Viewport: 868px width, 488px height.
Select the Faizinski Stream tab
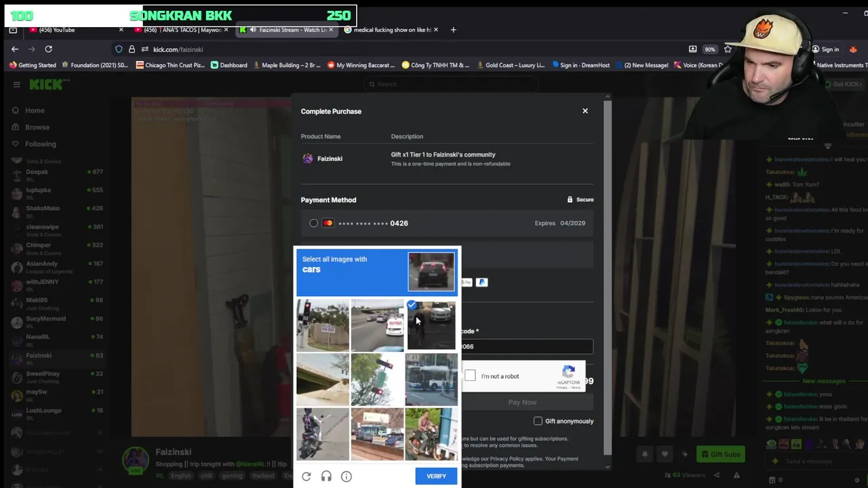(x=285, y=30)
